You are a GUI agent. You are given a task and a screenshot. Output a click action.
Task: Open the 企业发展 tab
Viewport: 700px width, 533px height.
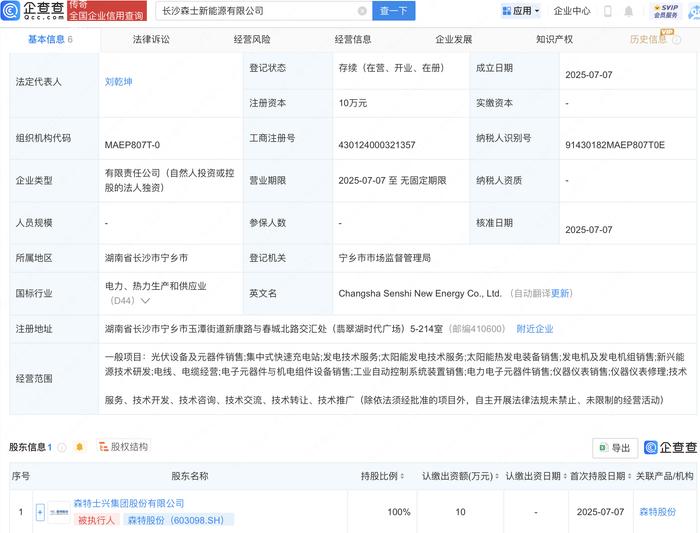pyautogui.click(x=454, y=39)
